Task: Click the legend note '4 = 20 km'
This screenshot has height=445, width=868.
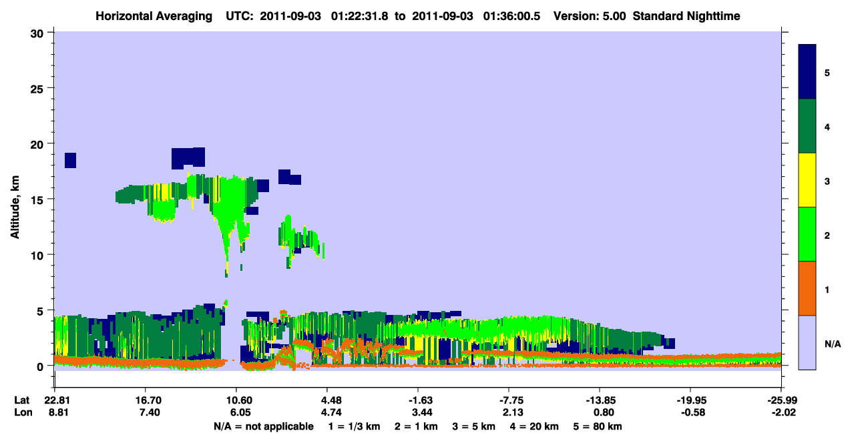Action: pyautogui.click(x=535, y=426)
